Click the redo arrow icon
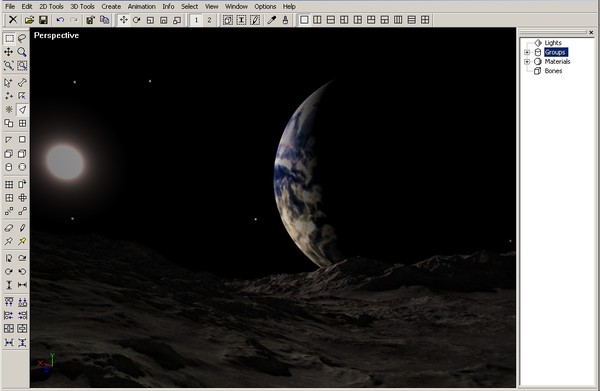Image resolution: width=600 pixels, height=391 pixels. pyautogui.click(x=73, y=20)
